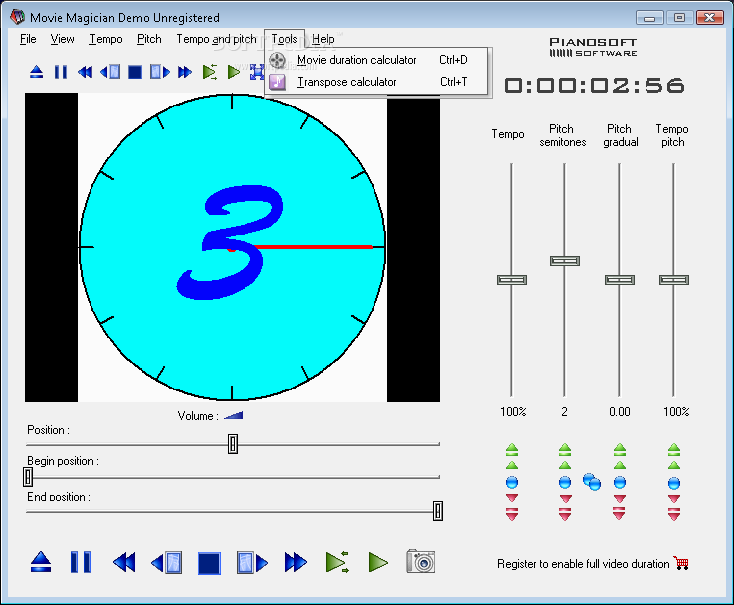
Task: Click Pitch gradual large increase arrow
Action: [x=620, y=450]
